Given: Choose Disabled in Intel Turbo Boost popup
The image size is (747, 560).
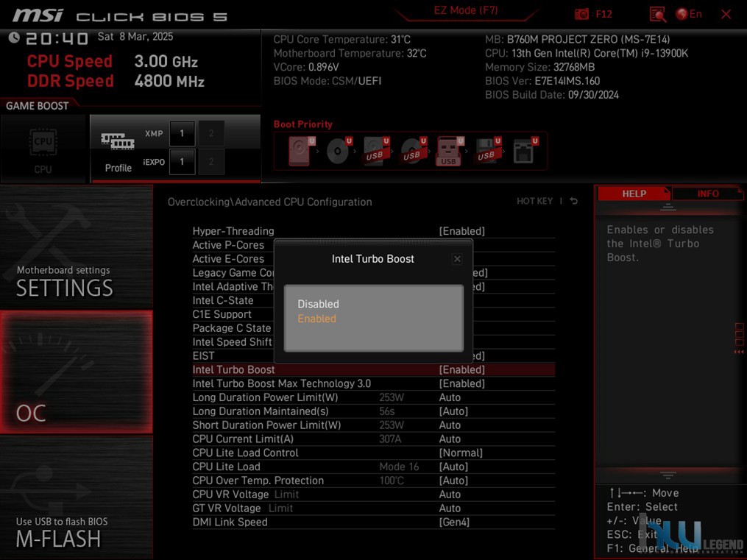Looking at the screenshot, I should (x=318, y=304).
